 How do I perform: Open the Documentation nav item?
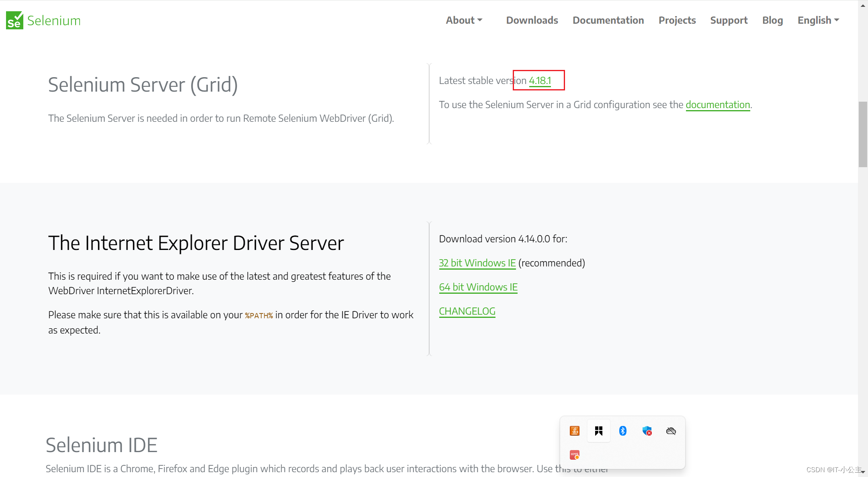(608, 20)
